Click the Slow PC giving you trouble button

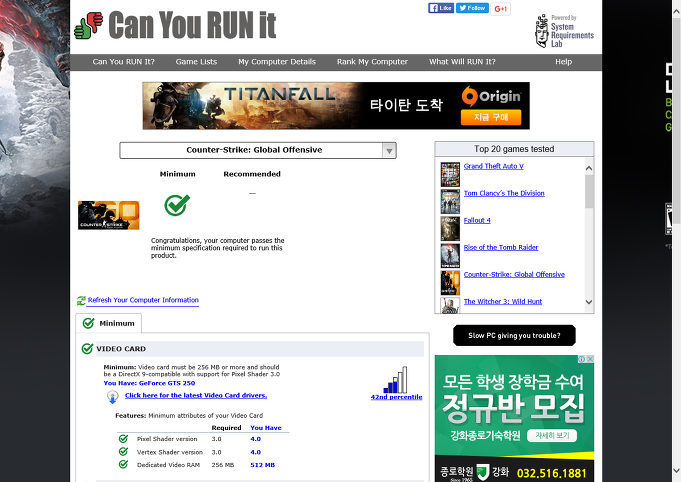pos(514,335)
